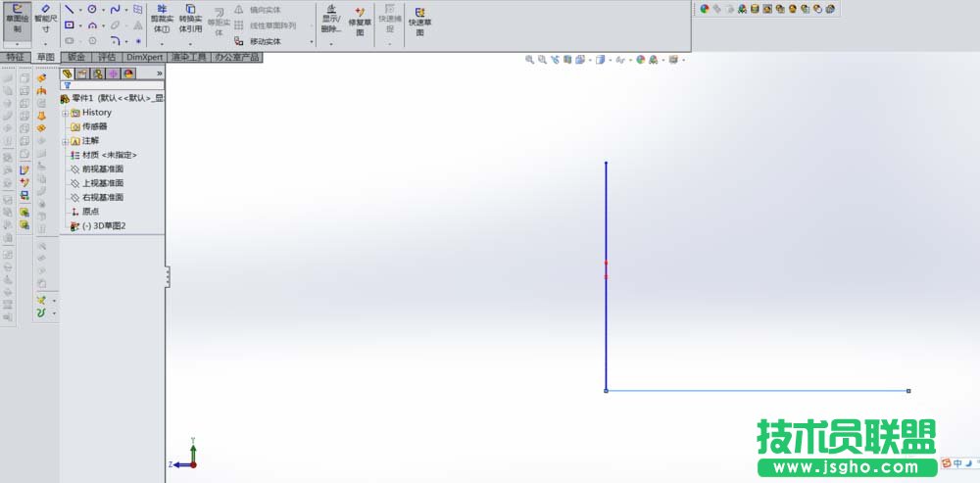Screen dimensions: 980x483
Task: Click the Chinese IME indicator 中 in tray
Action: click(x=957, y=463)
